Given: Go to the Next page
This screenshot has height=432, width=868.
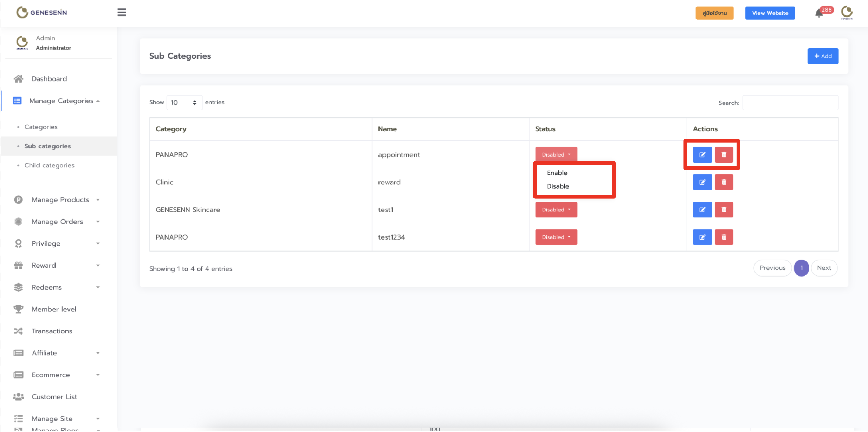Looking at the screenshot, I should 824,268.
